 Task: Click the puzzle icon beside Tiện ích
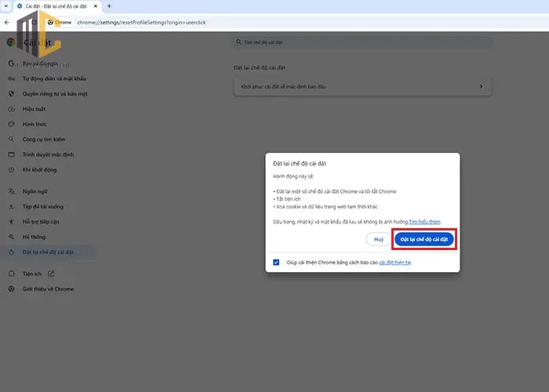tap(11, 274)
